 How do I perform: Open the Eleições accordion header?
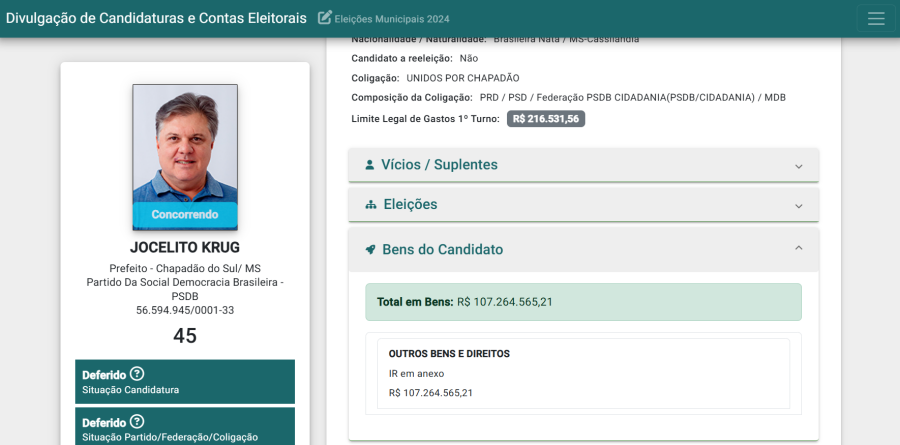coord(584,204)
